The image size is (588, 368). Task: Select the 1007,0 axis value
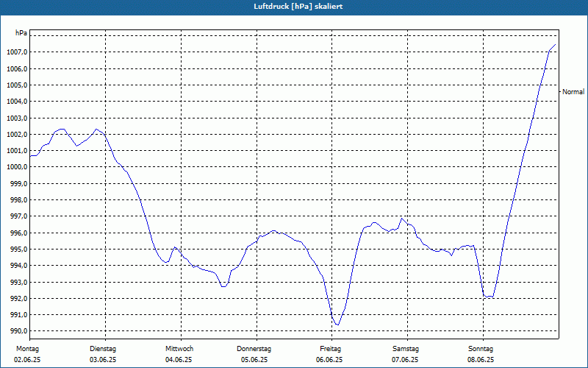[x=17, y=52]
